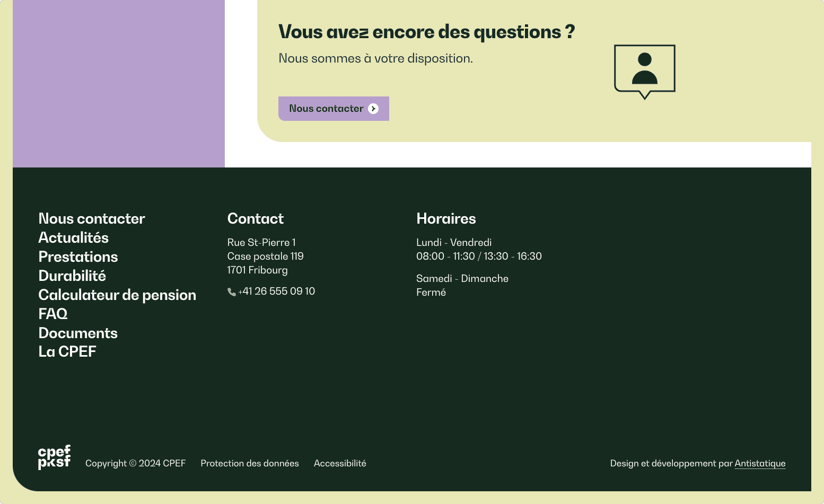This screenshot has width=824, height=504.
Task: Click Case postale 119 text
Action: [266, 256]
